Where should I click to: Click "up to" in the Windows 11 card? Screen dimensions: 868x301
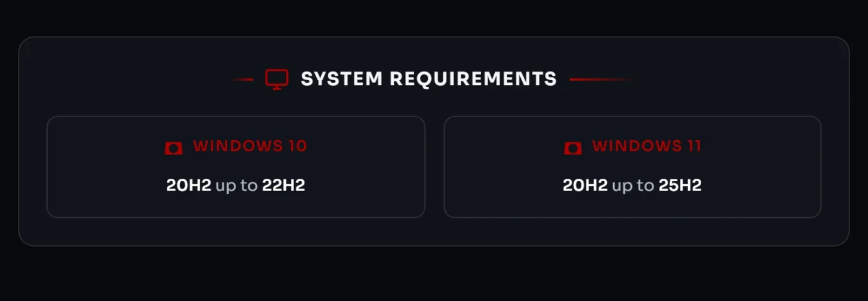(633, 185)
